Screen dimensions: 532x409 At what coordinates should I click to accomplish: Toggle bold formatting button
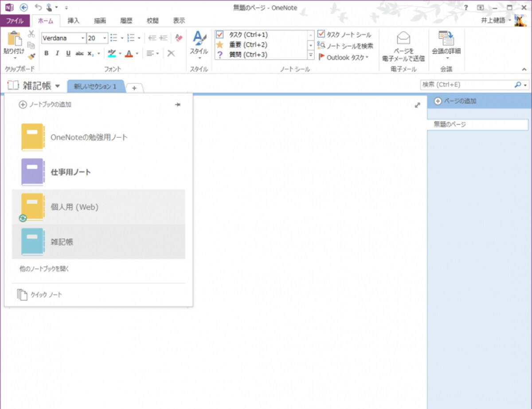point(47,53)
